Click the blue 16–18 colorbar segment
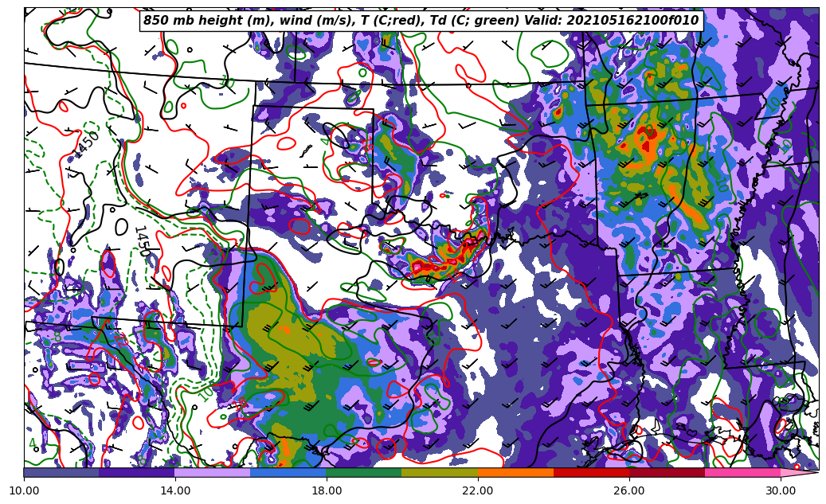The height and width of the screenshot is (504, 826). (288, 472)
